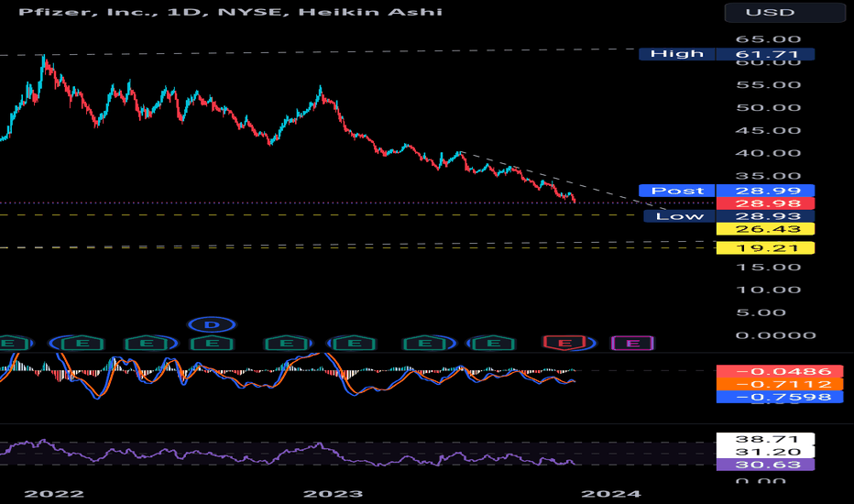Click the 0.0000 price axis label
854x504 pixels.
click(775, 335)
